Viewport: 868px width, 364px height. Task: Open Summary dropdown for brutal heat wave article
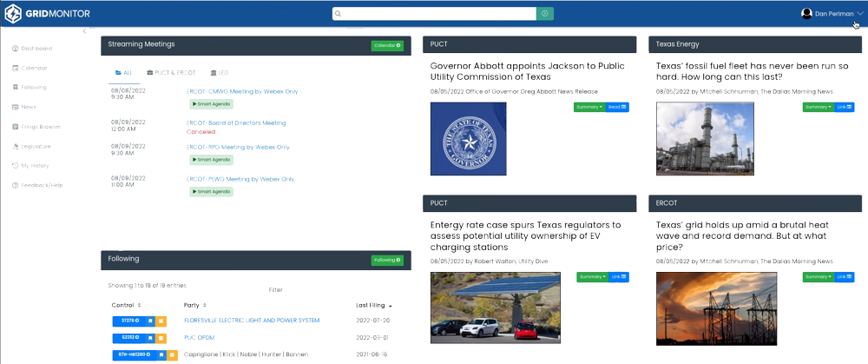(x=819, y=276)
